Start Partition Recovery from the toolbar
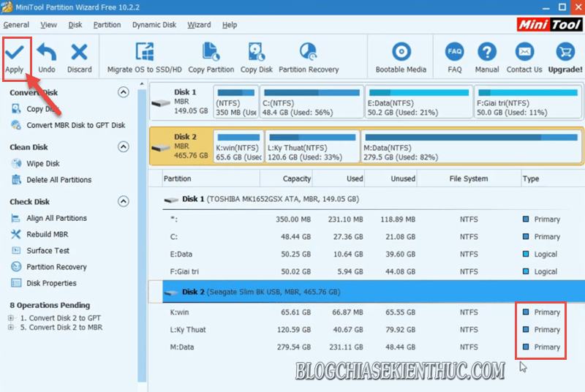Image resolution: width=585 pixels, height=392 pixels. pos(309,58)
